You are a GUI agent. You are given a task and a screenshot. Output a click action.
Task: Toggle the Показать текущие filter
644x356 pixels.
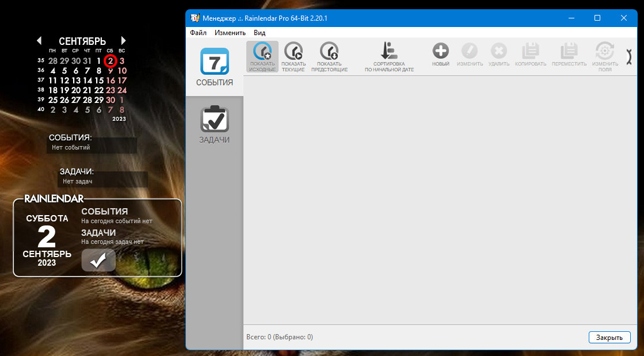[x=294, y=57]
